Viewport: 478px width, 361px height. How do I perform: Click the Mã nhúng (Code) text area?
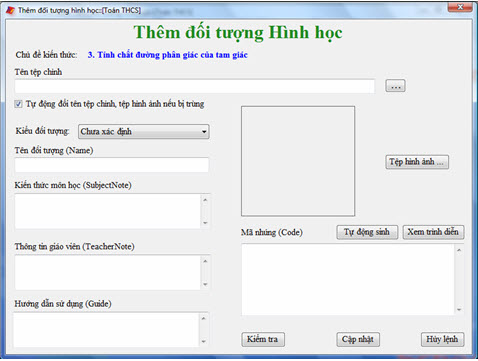click(x=352, y=279)
